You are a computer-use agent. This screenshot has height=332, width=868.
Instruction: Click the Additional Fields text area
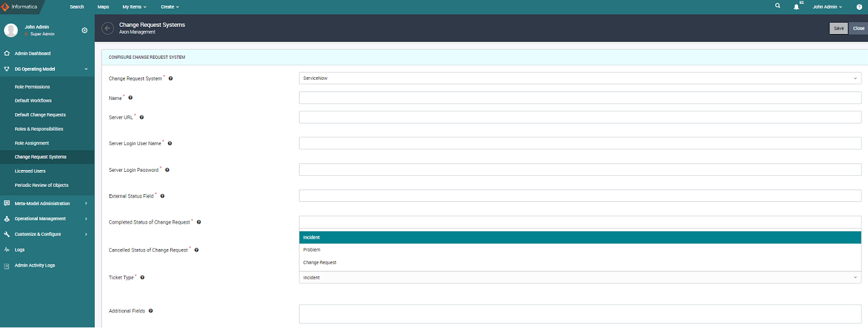(580, 314)
